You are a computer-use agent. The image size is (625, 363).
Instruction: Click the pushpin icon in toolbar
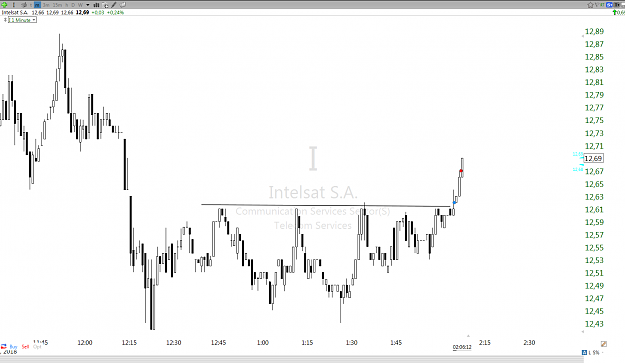pyautogui.click(x=24, y=5)
